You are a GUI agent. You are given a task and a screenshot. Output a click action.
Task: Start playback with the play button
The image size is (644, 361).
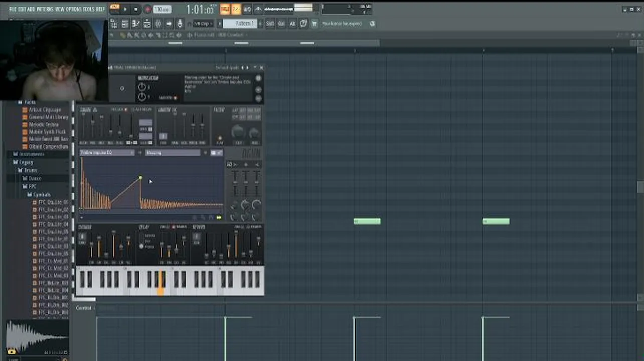point(125,9)
